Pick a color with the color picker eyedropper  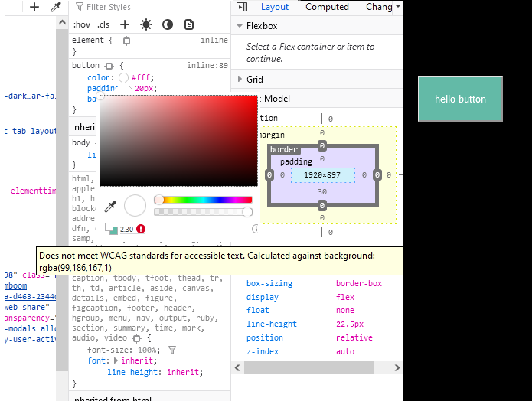click(x=110, y=206)
